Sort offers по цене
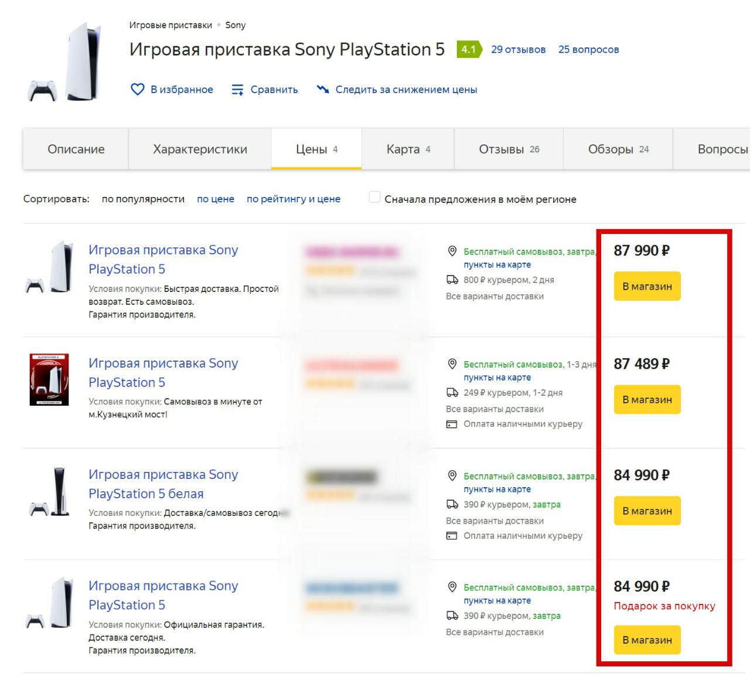Image resolution: width=750 pixels, height=700 pixels. point(216,199)
